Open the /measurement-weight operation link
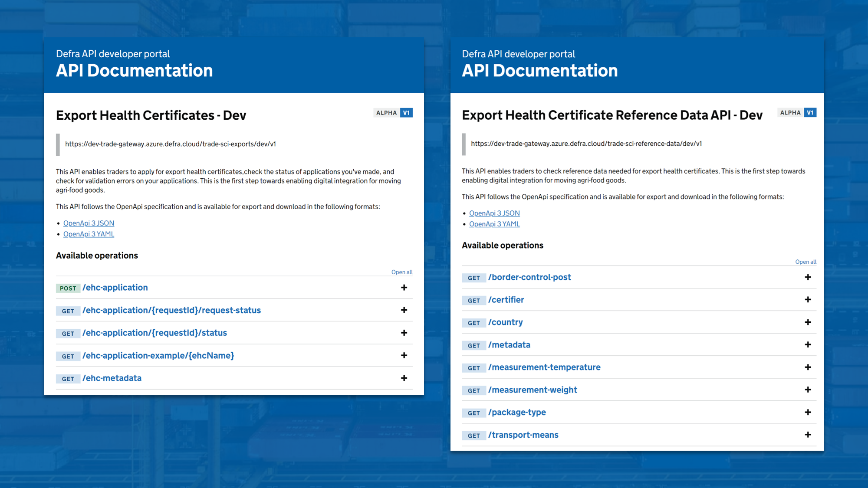The width and height of the screenshot is (868, 488). [x=533, y=390]
